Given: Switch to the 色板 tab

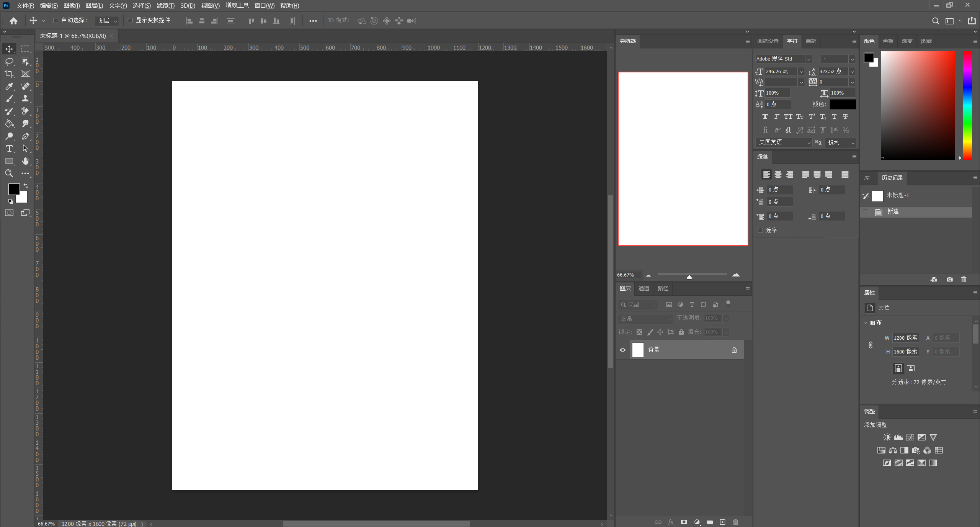Looking at the screenshot, I should click(888, 41).
